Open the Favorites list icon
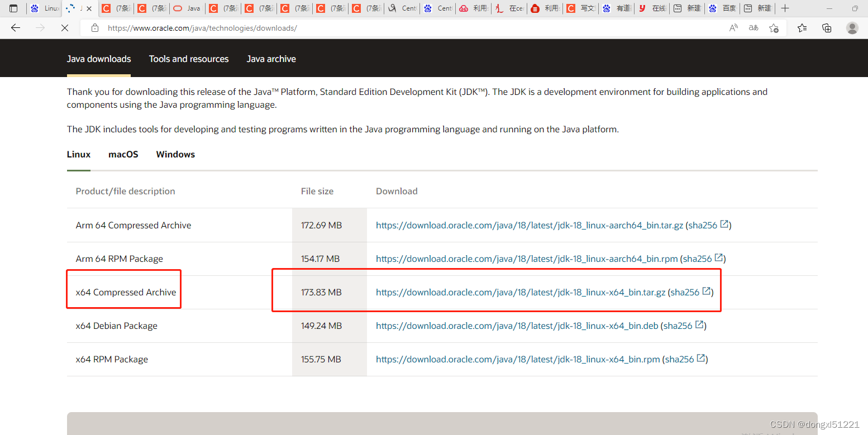This screenshot has height=435, width=868. tap(802, 28)
